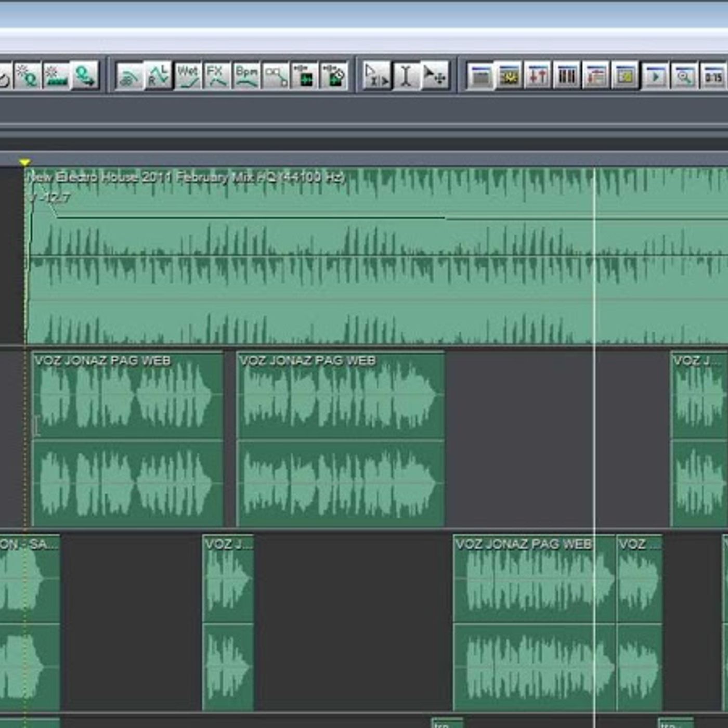Toggle the pan envelopes R/L button
728x728 pixels.
coord(158,76)
